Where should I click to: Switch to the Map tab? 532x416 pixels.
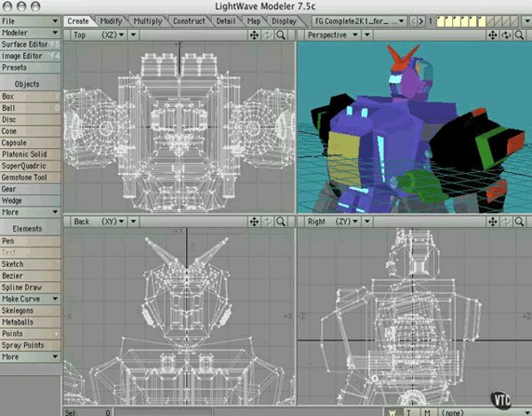point(254,21)
